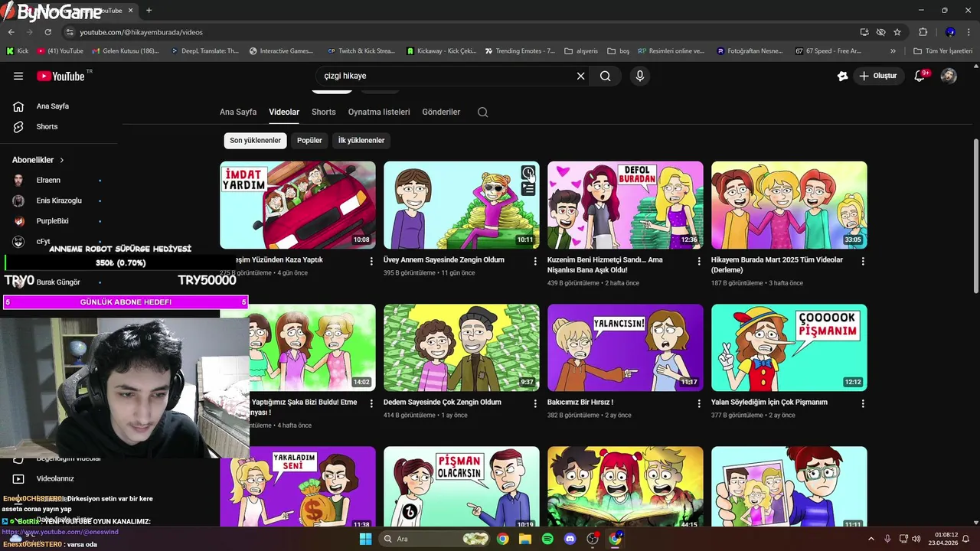Open the YouTube notifications bell
The height and width of the screenshot is (551, 980).
920,76
